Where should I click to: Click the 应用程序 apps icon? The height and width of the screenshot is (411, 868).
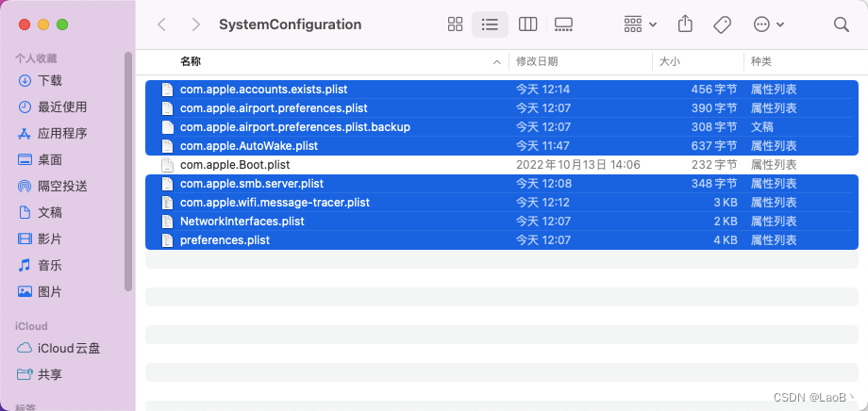(25, 133)
